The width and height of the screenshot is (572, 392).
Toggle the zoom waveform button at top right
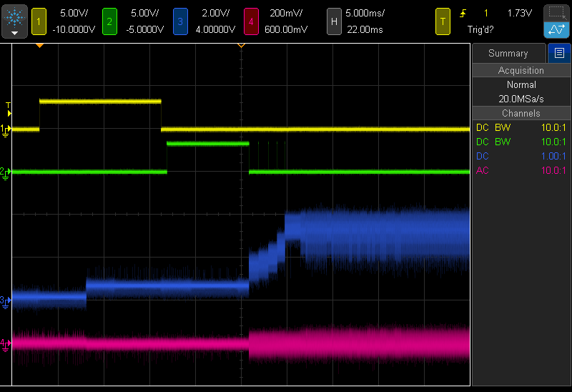[x=556, y=30]
